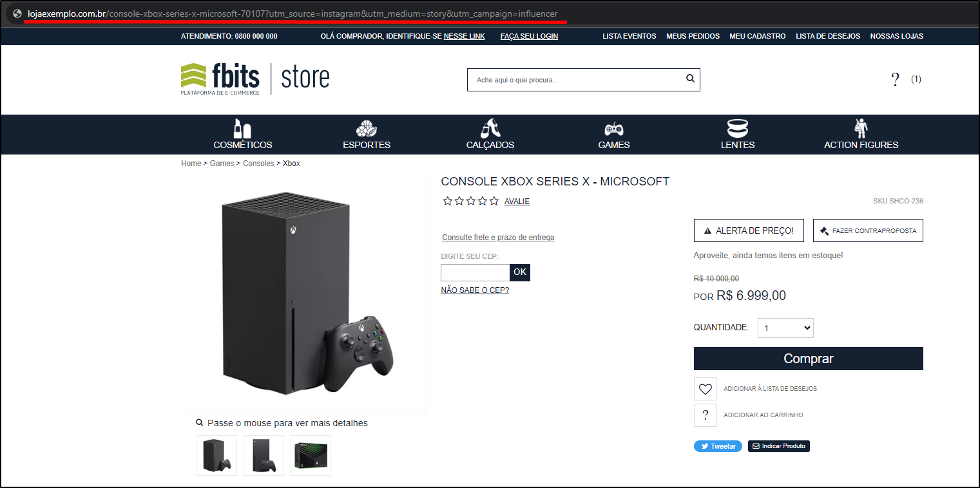Open the Quantidade dropdown
Viewport: 980px width, 488px height.
(x=785, y=328)
